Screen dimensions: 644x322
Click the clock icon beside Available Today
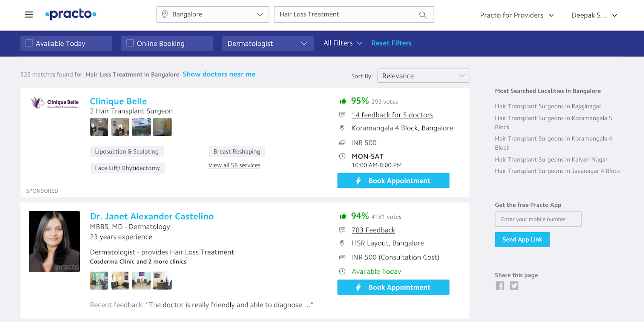coord(342,271)
